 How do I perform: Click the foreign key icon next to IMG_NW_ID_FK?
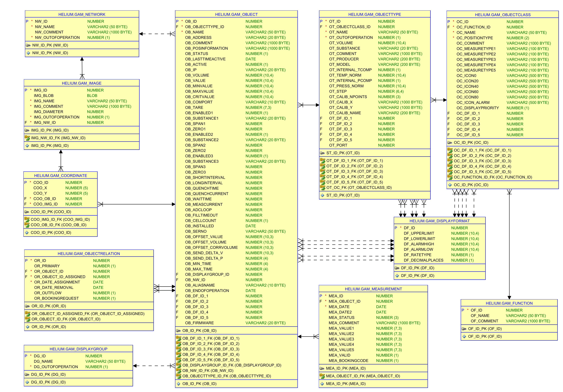click(x=27, y=138)
